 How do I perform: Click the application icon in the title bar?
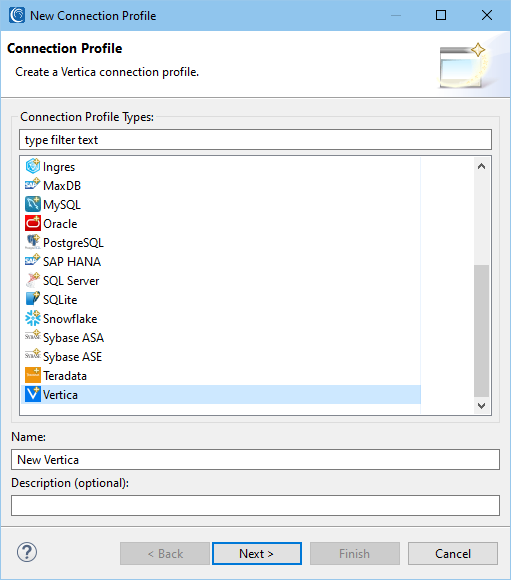[x=17, y=16]
